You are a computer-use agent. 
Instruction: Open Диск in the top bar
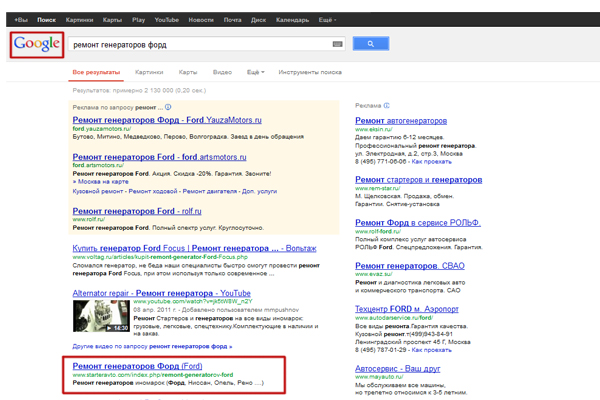[258, 20]
